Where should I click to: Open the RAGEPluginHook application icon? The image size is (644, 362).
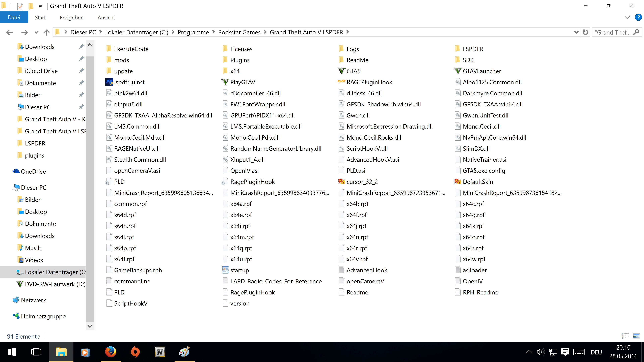click(341, 82)
